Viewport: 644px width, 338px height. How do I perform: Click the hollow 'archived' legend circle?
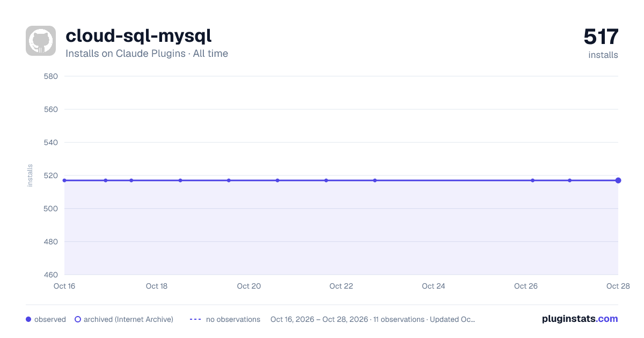pyautogui.click(x=78, y=319)
